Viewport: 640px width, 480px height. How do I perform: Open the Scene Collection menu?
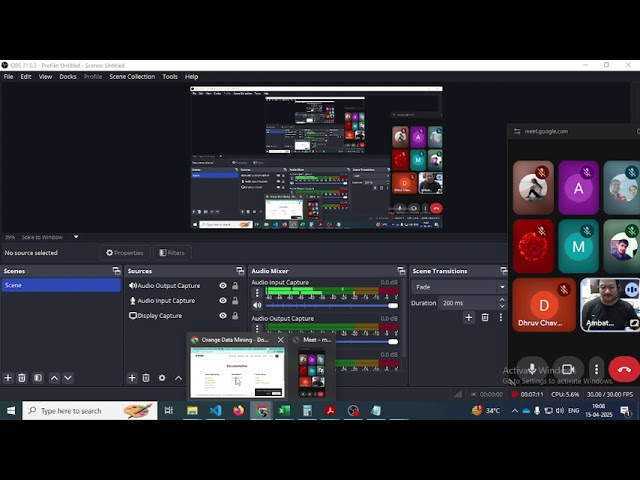point(132,77)
